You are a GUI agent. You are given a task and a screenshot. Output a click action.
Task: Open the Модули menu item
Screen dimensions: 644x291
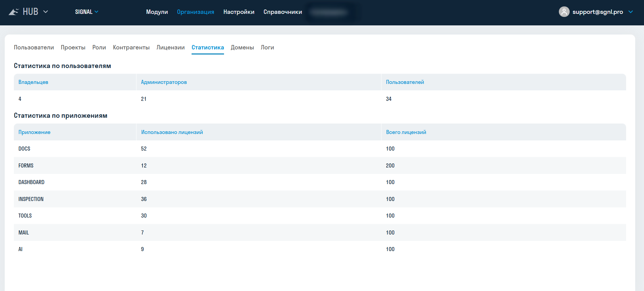click(x=157, y=12)
